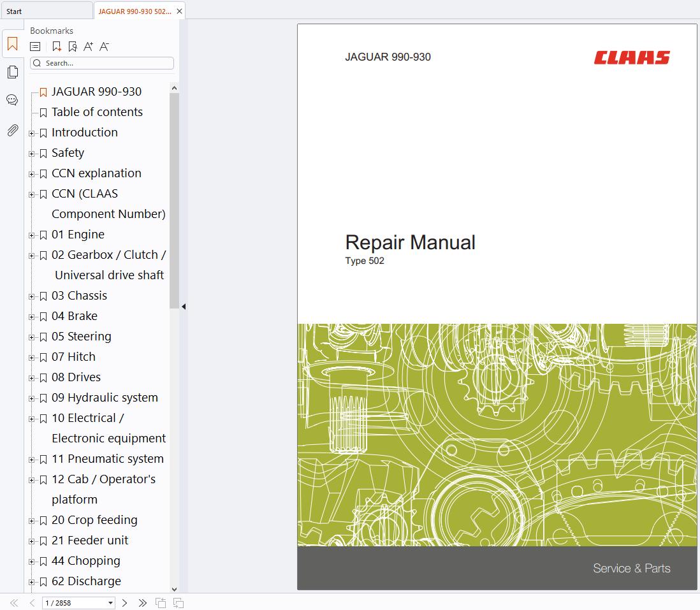The height and width of the screenshot is (610, 700).
Task: Expand the Introduction bookmark
Action: click(31, 133)
